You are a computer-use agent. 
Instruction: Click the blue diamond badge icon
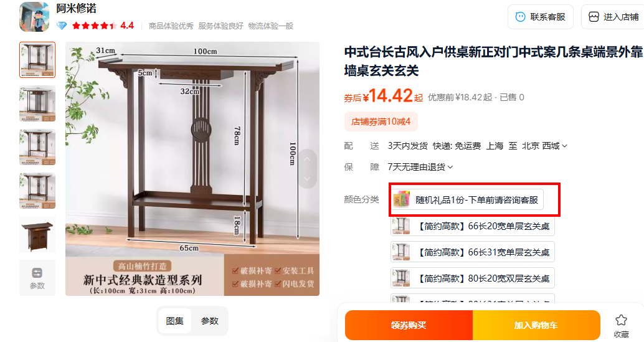click(62, 26)
